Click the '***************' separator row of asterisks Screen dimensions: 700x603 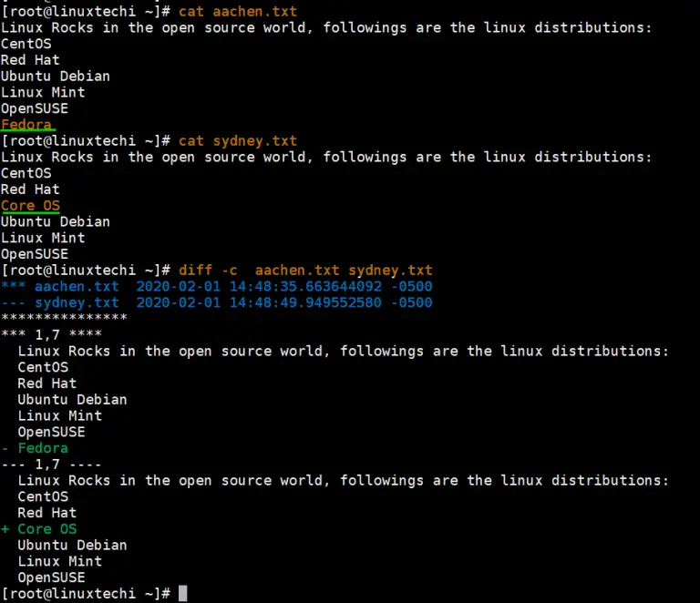coord(65,318)
